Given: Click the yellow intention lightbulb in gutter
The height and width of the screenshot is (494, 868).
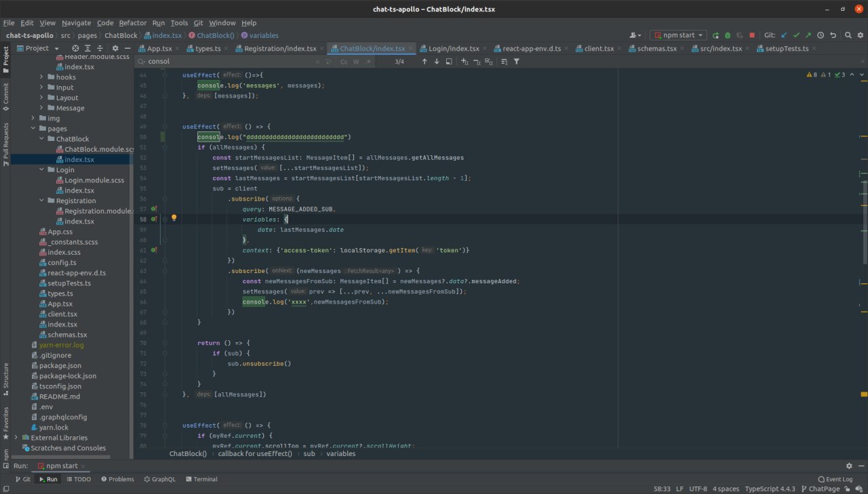Looking at the screenshot, I should click(x=174, y=218).
